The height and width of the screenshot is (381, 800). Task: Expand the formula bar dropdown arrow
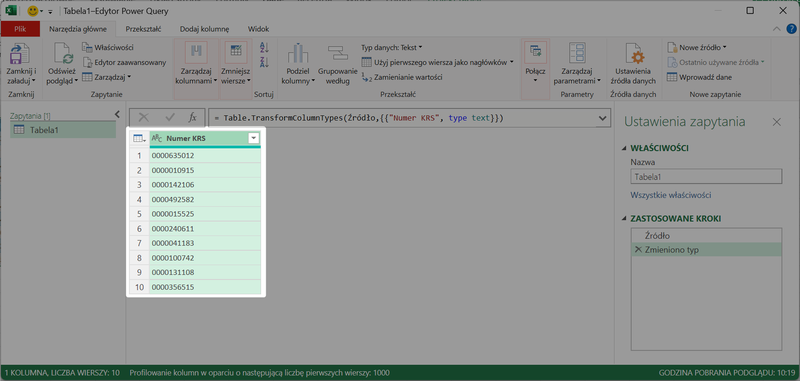(602, 118)
